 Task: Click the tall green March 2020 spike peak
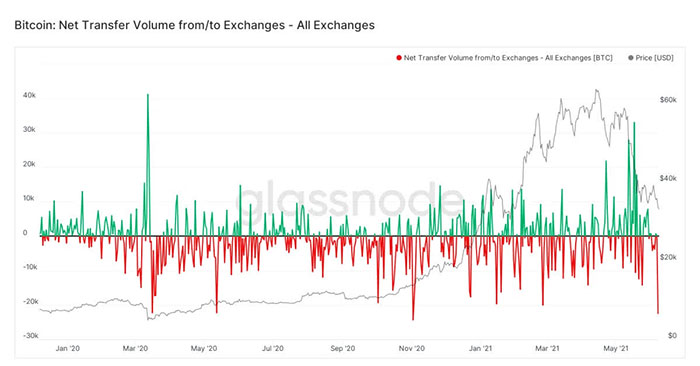148,95
